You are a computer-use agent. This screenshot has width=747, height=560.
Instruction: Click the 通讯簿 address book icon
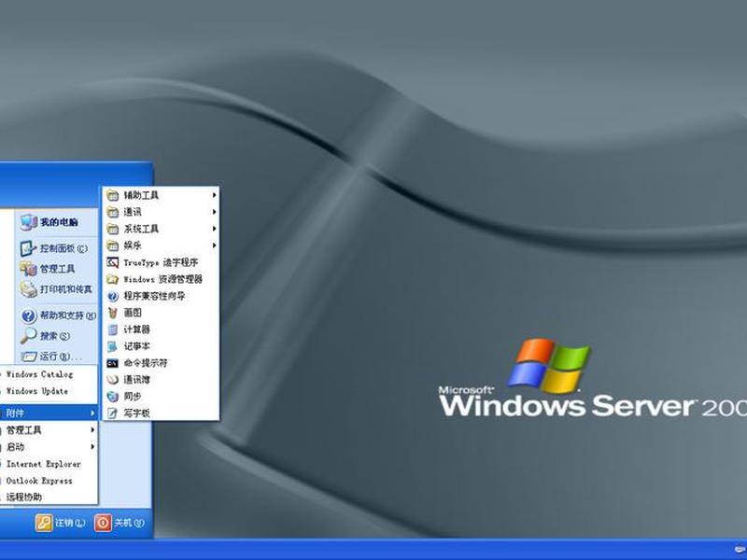[x=112, y=380]
